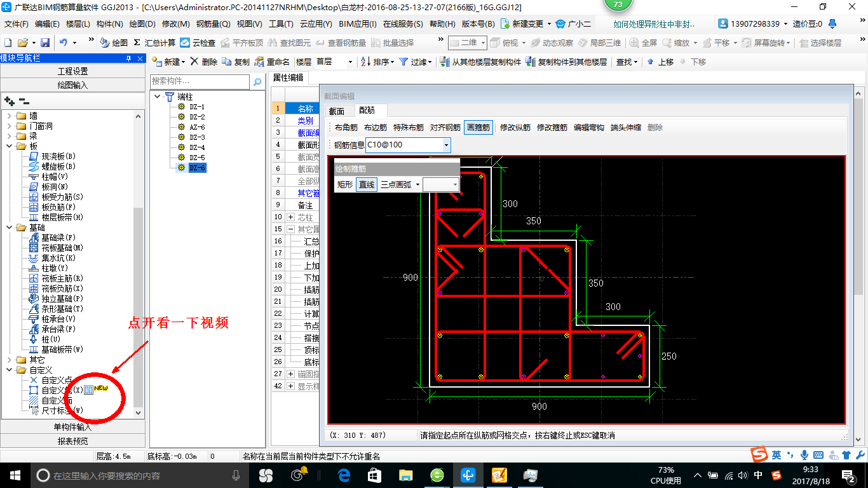The width and height of the screenshot is (868, 488).
Task: Click the 绘图 drawing tool button
Action: tap(114, 43)
